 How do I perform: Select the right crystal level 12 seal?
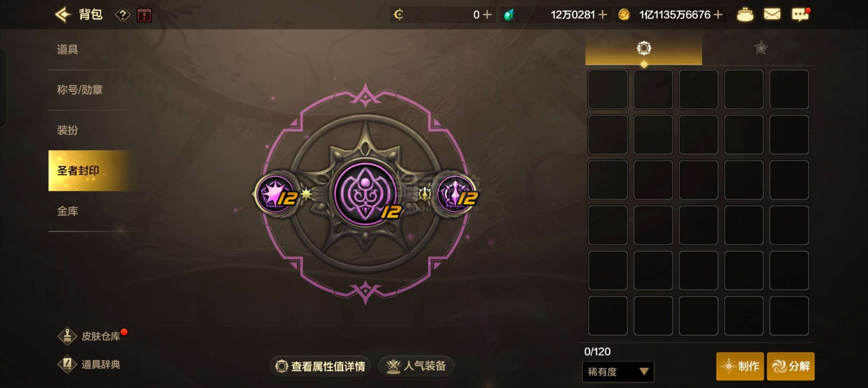456,194
